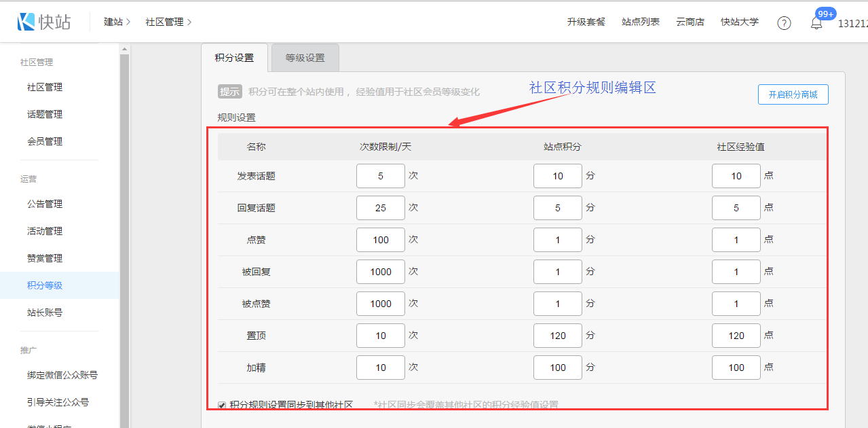Click the 置顶 站点积分 input field
Viewport: 868px width, 428px height.
(x=557, y=336)
